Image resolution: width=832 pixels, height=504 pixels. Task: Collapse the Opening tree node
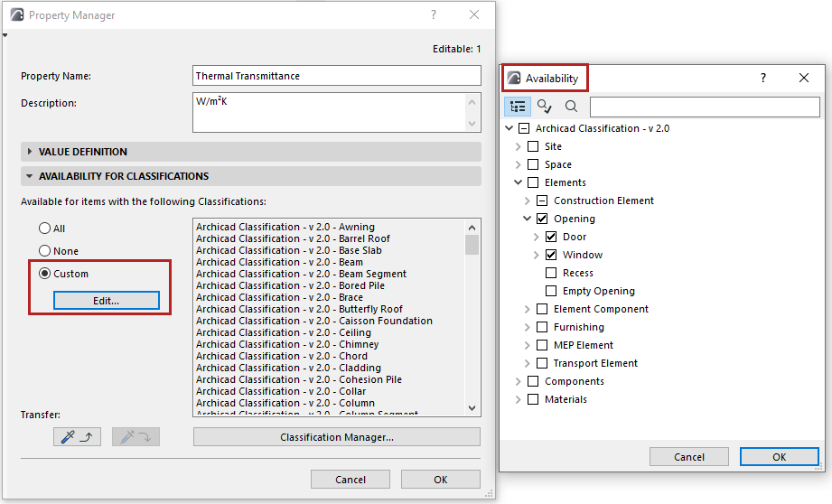pos(528,219)
